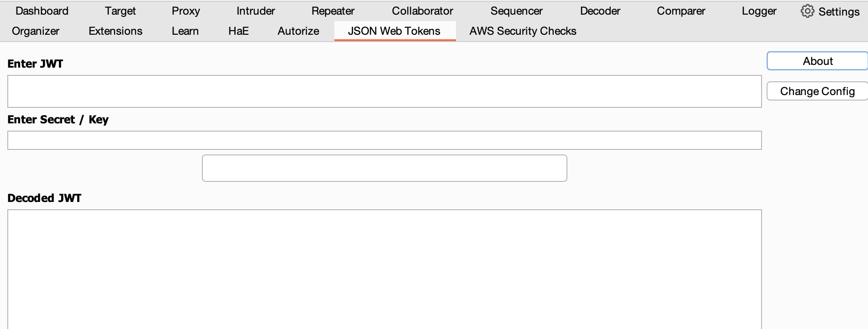Switch to the Intruder tab
This screenshot has height=329, width=868.
coord(255,11)
